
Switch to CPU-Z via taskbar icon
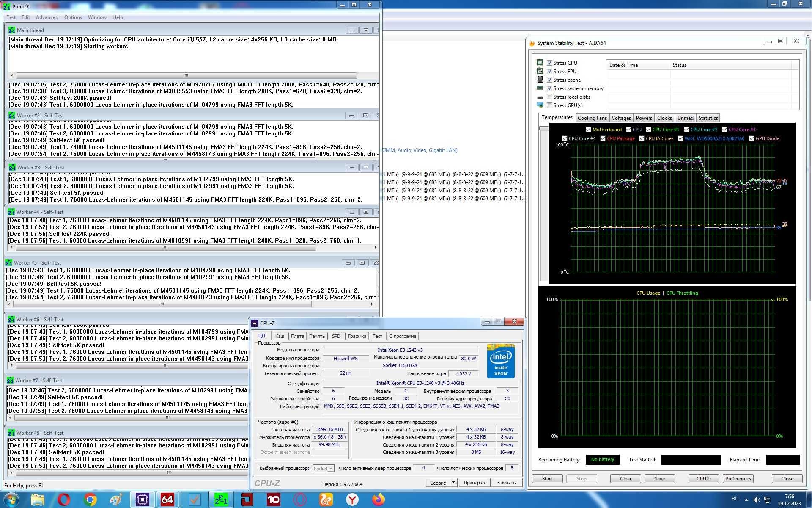(142, 500)
